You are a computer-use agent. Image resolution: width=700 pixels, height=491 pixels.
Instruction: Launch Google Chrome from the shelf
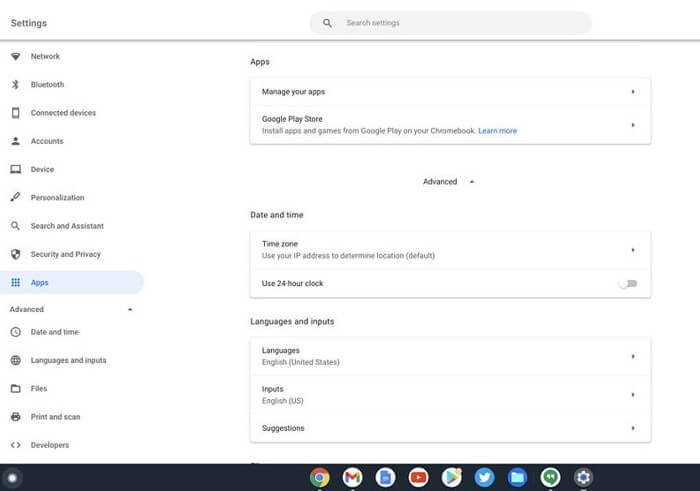[x=320, y=478]
